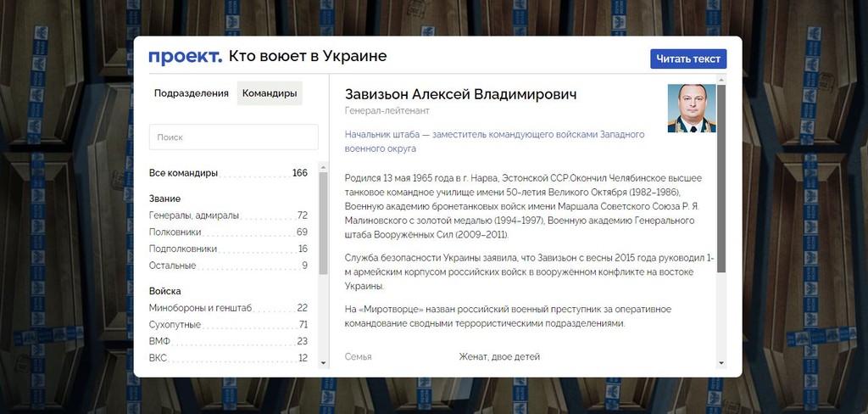Click the Проект logo
868x414 pixels.
[x=185, y=57]
